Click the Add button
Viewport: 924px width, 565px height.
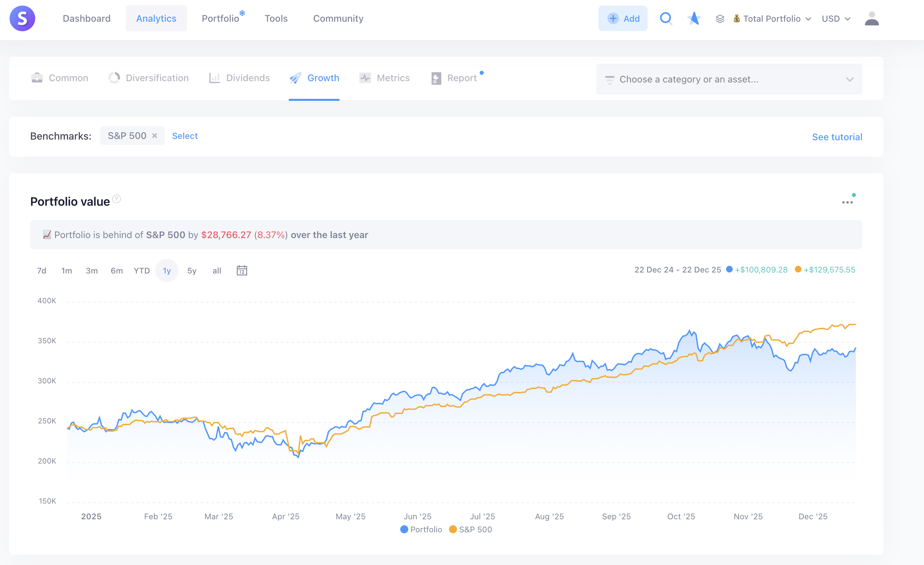click(x=623, y=18)
